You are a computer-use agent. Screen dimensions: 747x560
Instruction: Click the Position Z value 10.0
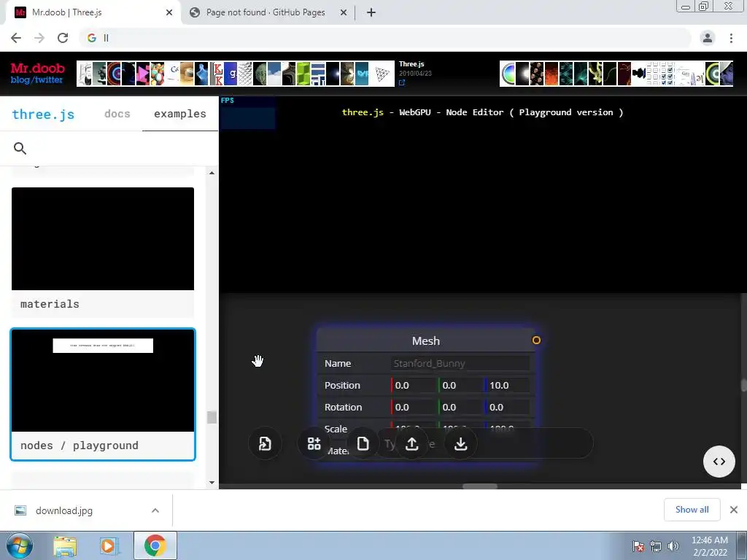[x=508, y=385]
